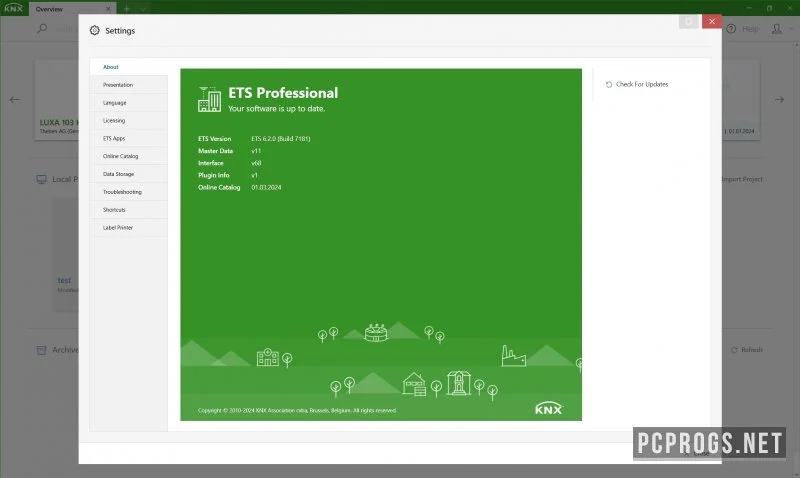This screenshot has height=478, width=800.
Task: Switch to Language settings
Action: 129,103
